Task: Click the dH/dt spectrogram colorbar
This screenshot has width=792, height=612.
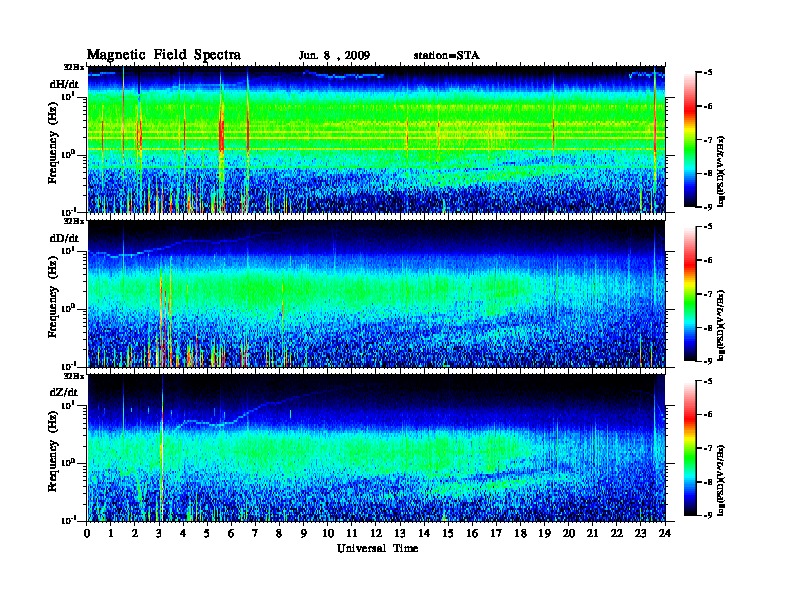Action: pyautogui.click(x=690, y=139)
